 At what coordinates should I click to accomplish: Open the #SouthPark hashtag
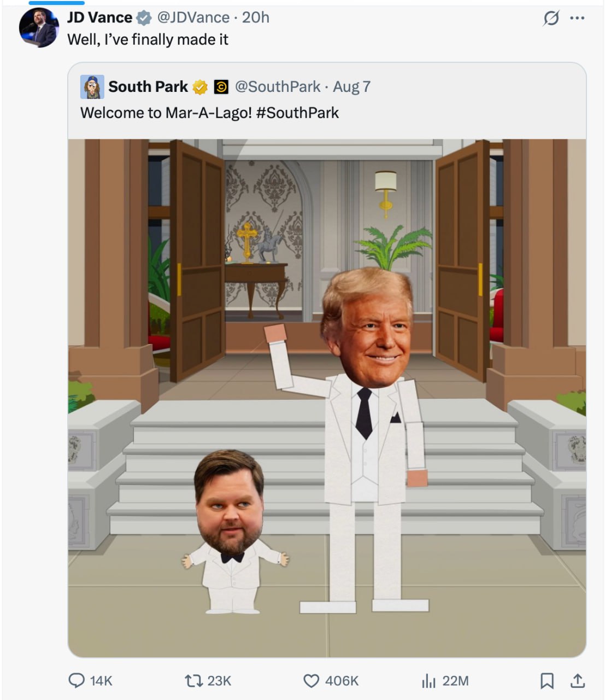pos(297,113)
